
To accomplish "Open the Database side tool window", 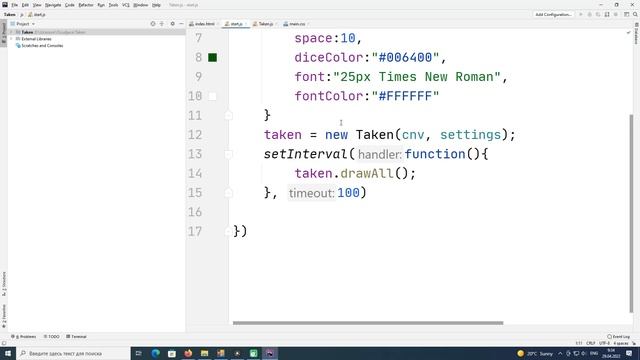I will click(x=636, y=33).
